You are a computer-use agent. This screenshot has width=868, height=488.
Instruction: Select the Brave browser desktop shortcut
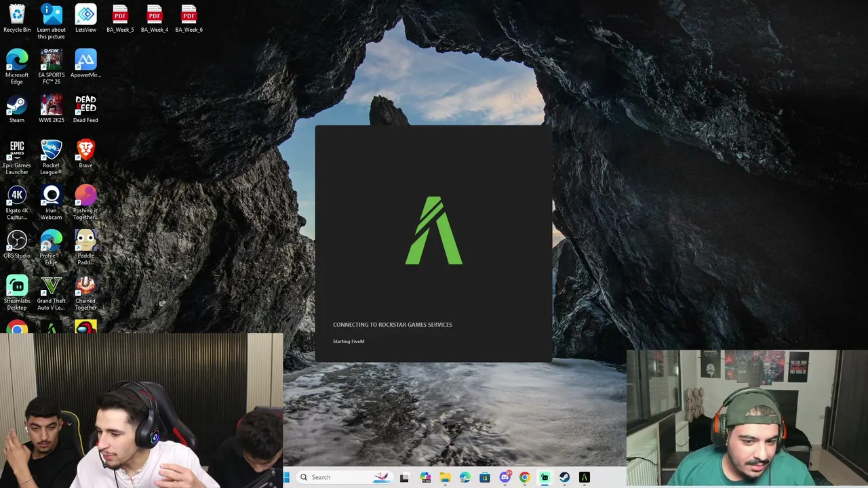pyautogui.click(x=85, y=154)
